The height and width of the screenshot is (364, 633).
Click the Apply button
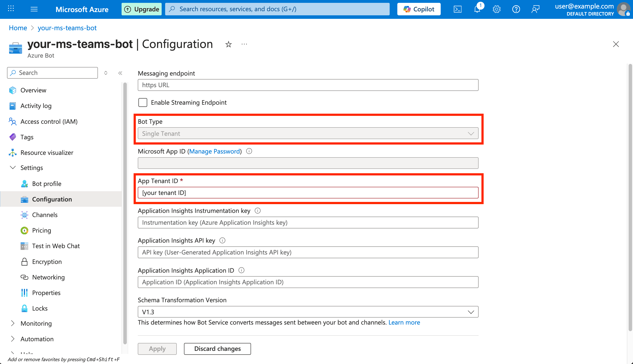(157, 349)
